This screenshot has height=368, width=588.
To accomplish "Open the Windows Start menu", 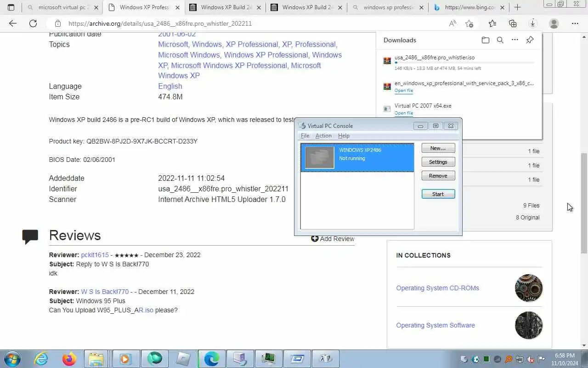I will pyautogui.click(x=12, y=359).
